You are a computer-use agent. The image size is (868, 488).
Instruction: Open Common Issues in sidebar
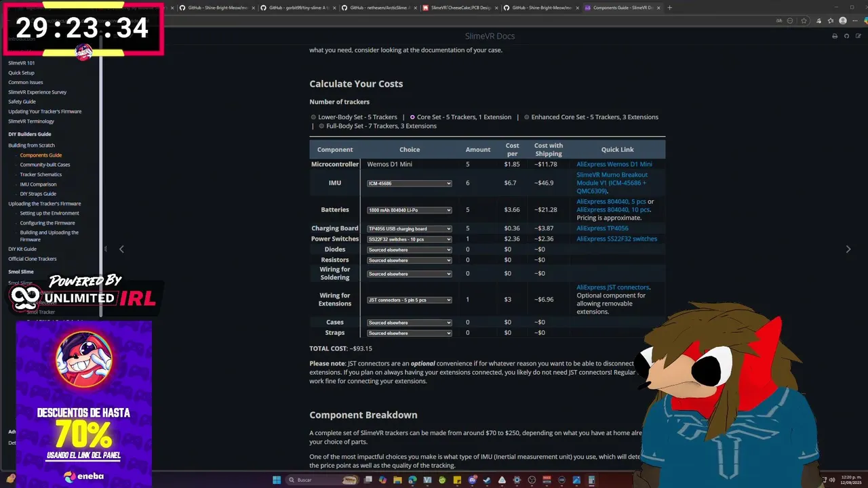(x=26, y=82)
